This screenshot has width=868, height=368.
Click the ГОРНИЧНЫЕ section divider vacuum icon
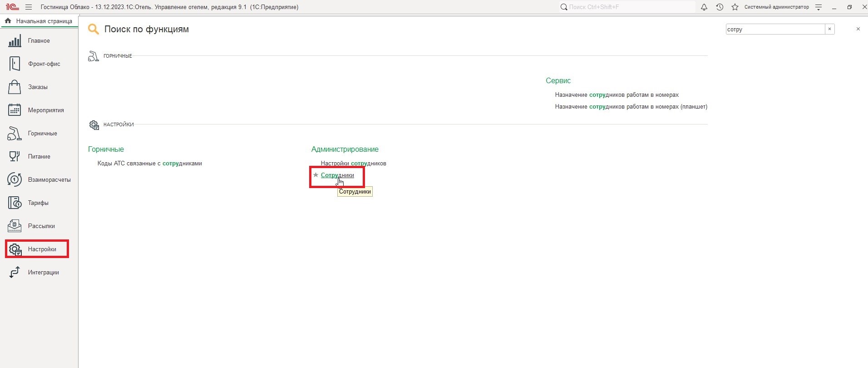[94, 56]
